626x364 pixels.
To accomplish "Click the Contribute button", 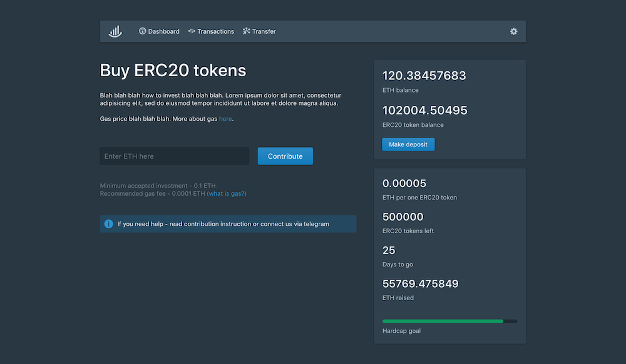I will click(285, 156).
